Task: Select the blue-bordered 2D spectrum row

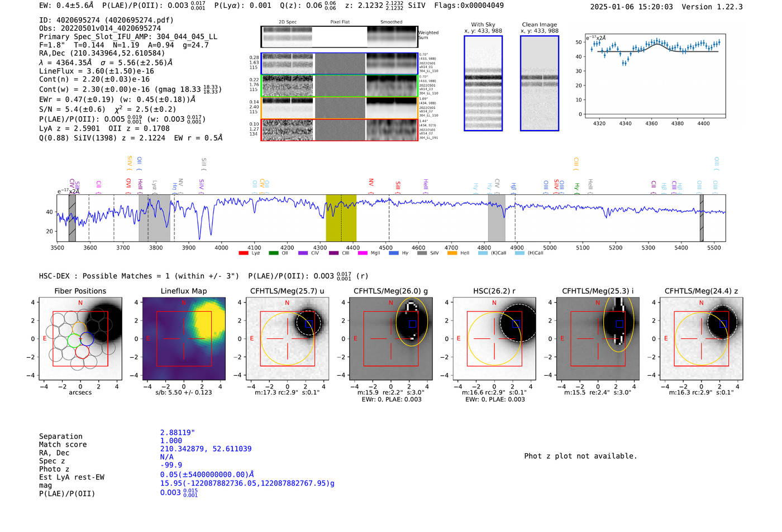Action: coord(339,64)
